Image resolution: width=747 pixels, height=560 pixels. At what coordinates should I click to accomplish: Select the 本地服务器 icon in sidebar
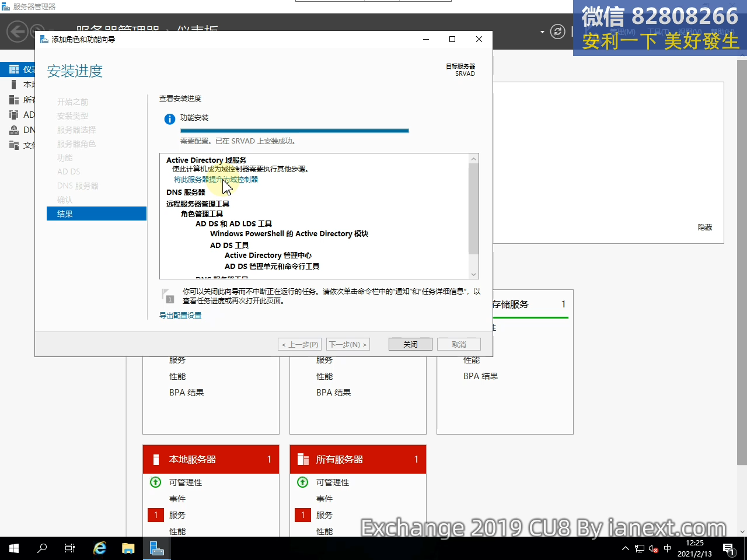coord(14,85)
